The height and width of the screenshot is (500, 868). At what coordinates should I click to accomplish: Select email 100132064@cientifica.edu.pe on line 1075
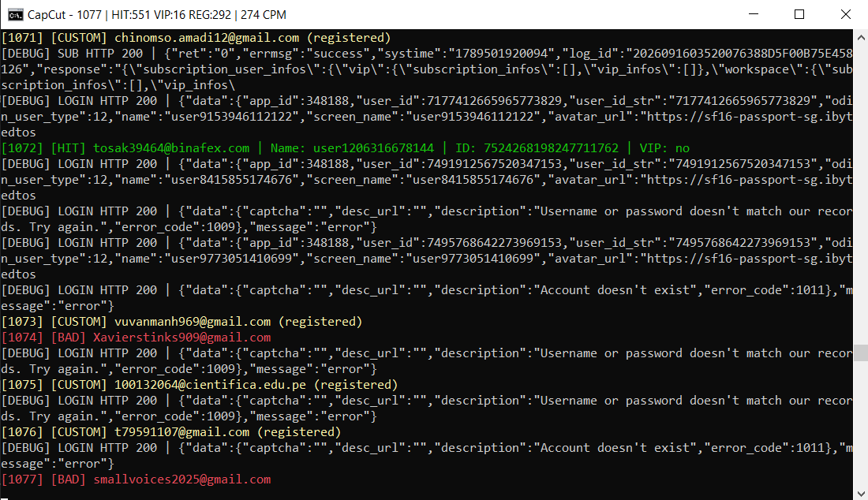click(x=211, y=385)
